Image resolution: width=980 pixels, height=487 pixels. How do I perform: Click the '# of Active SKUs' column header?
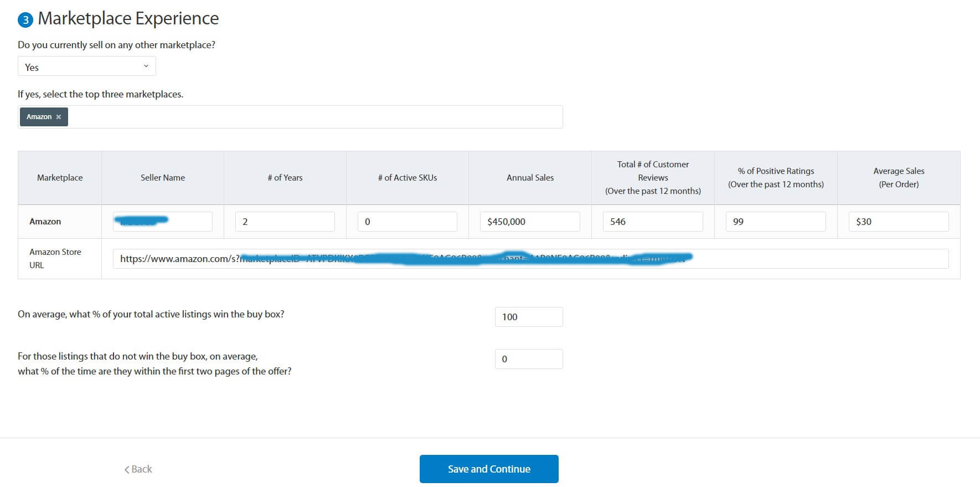pos(408,178)
